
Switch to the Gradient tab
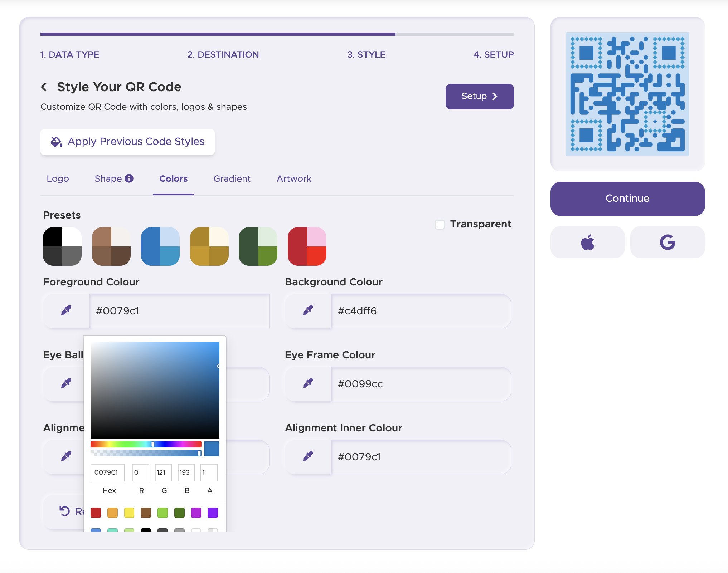click(232, 178)
